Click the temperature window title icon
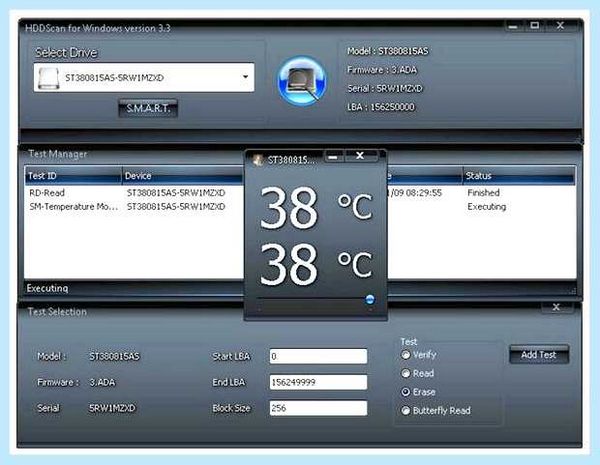 tap(258, 160)
